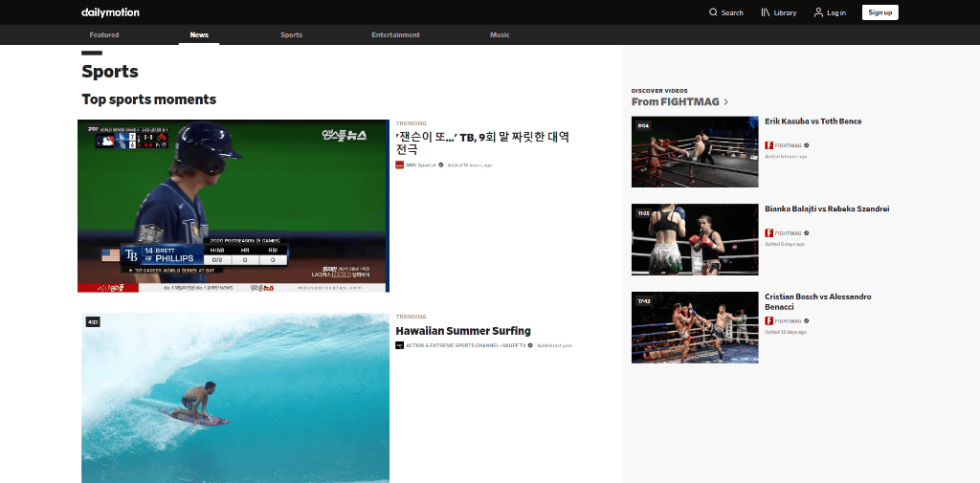Image resolution: width=980 pixels, height=483 pixels.
Task: Open ACTION & EXTREME SPORTS CHANNEL link
Action: 466,345
